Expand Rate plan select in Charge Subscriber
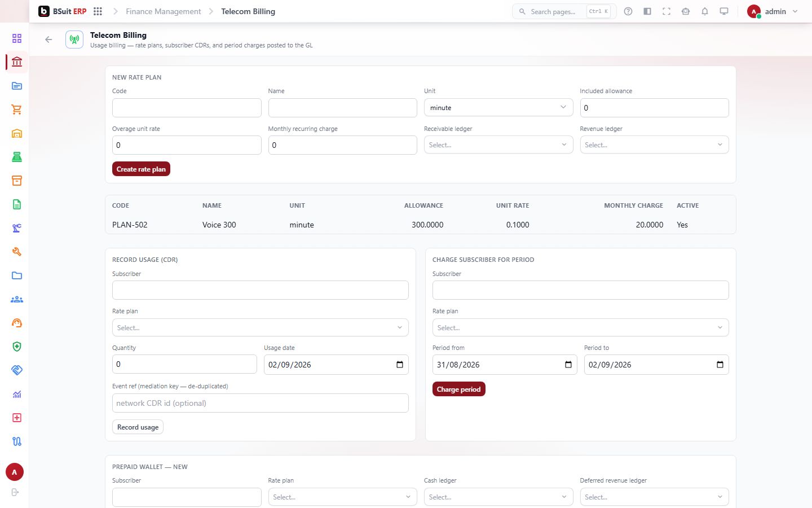812x508 pixels. point(581,328)
